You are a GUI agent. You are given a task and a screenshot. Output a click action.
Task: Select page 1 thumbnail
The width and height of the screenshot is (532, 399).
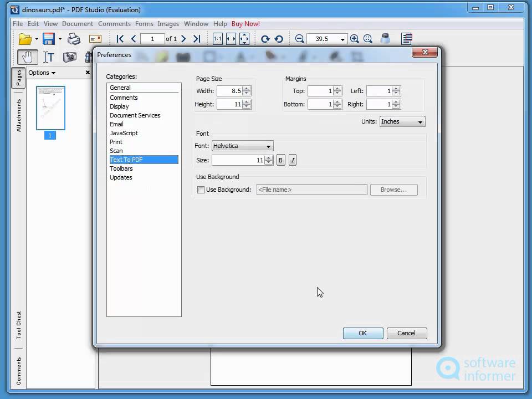pos(50,108)
